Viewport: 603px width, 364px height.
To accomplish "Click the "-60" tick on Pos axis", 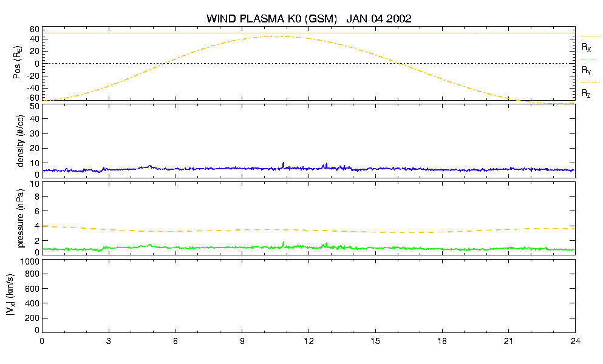I will click(33, 98).
